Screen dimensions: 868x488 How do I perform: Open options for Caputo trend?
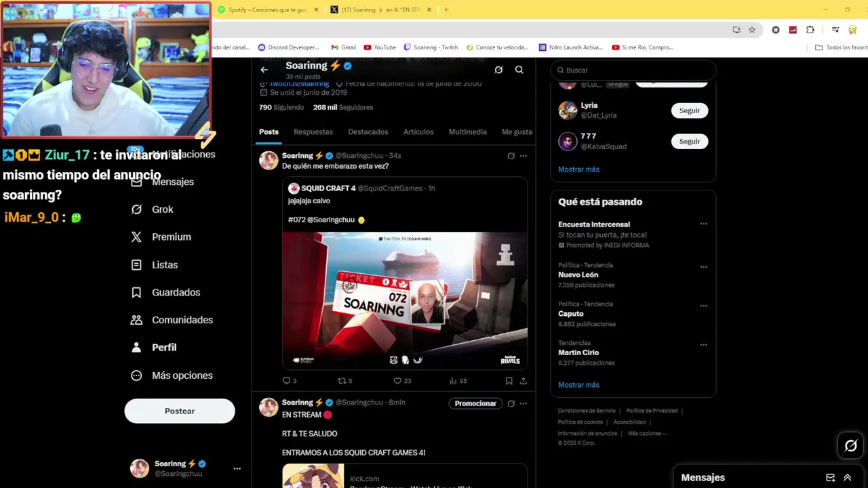tap(703, 306)
